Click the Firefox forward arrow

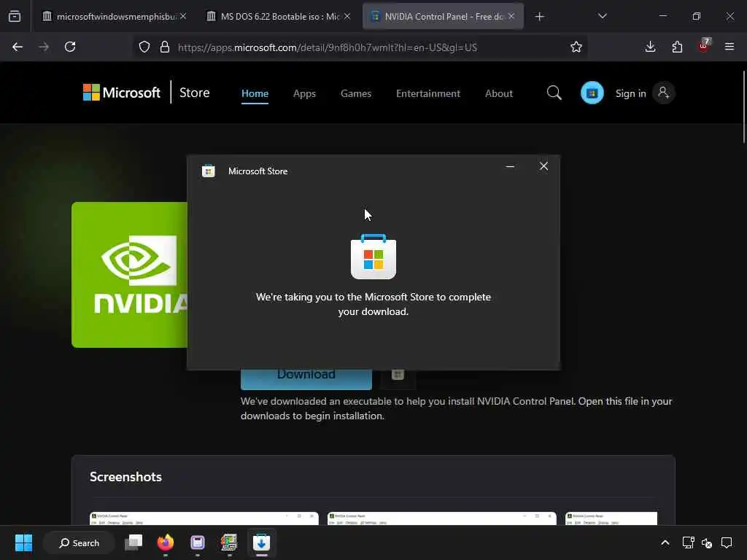coord(43,47)
